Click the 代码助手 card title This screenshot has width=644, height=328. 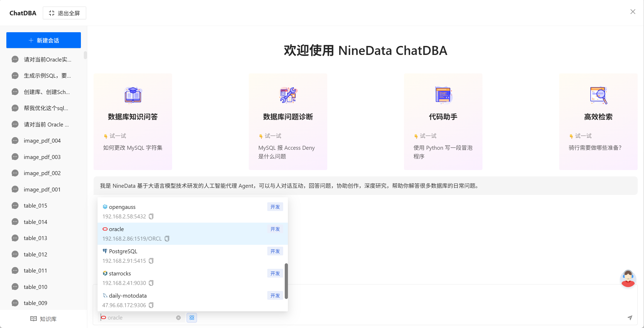443,117
